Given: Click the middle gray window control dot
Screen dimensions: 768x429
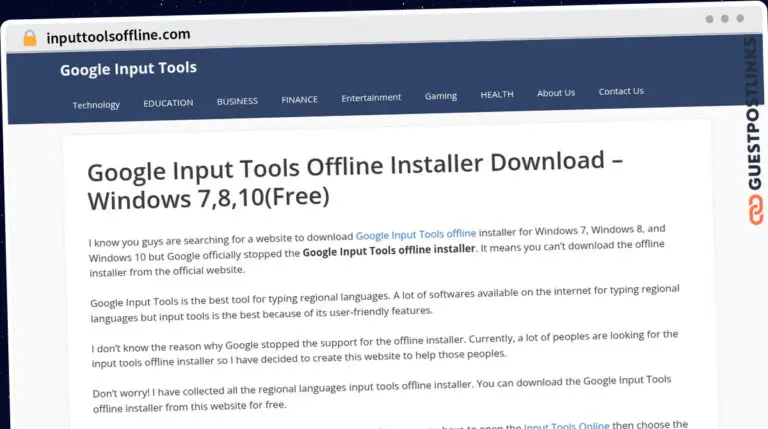Looking at the screenshot, I should [x=724, y=19].
